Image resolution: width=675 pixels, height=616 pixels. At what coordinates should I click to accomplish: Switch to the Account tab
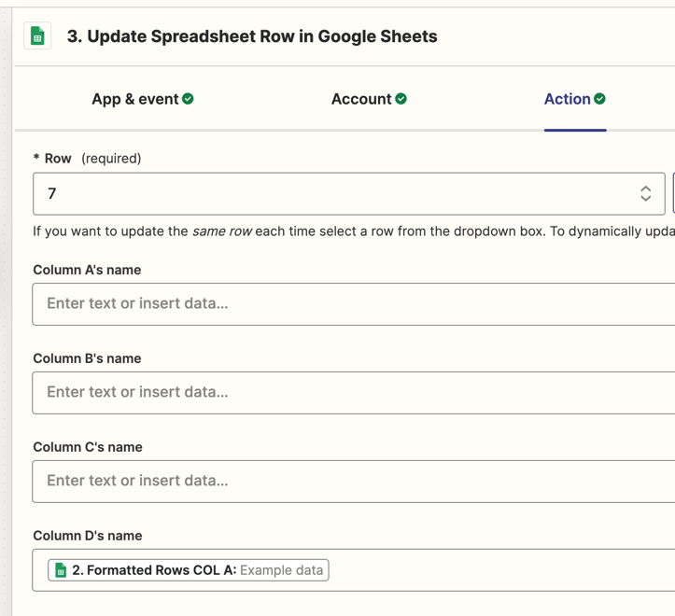click(x=369, y=99)
